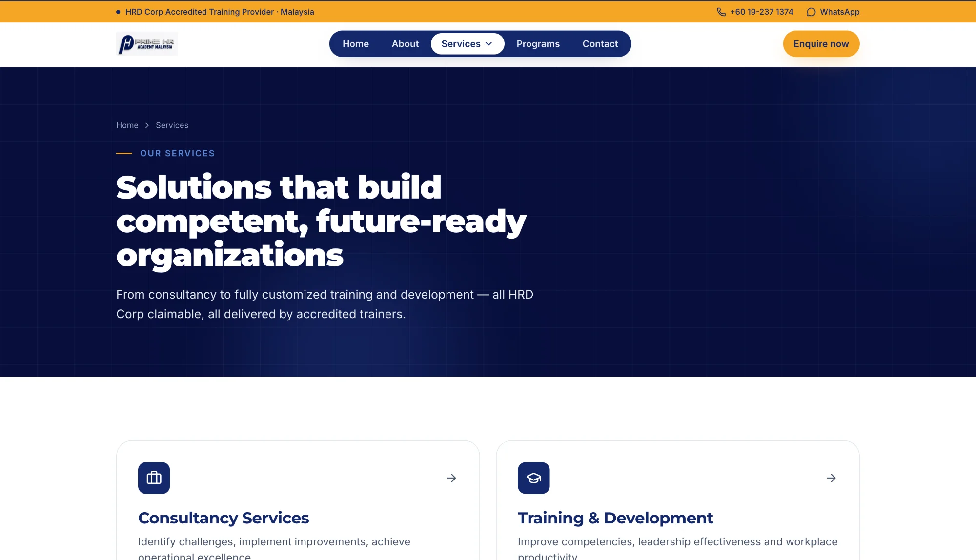Click the Home breadcrumb link
The width and height of the screenshot is (976, 560).
point(127,125)
